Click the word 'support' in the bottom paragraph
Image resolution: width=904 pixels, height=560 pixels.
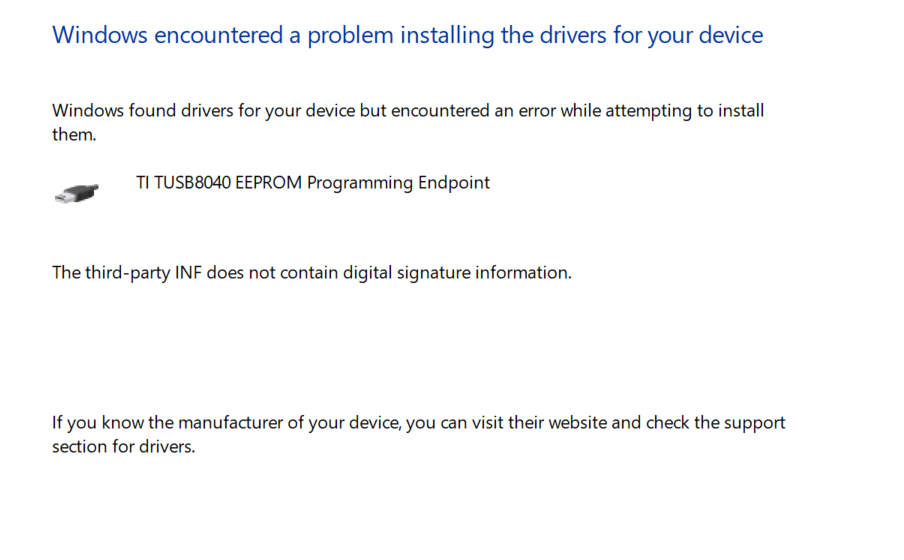(755, 423)
